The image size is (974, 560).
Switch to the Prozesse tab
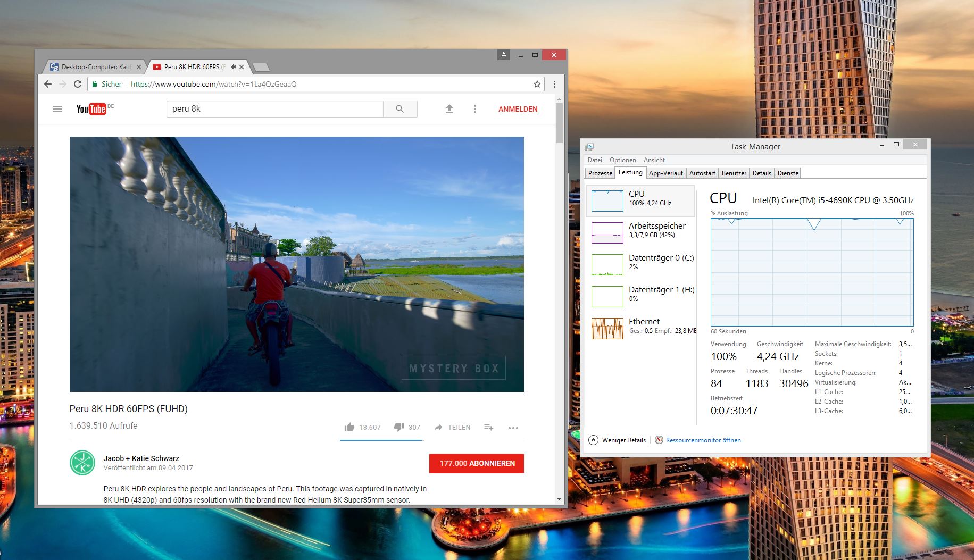[601, 173]
